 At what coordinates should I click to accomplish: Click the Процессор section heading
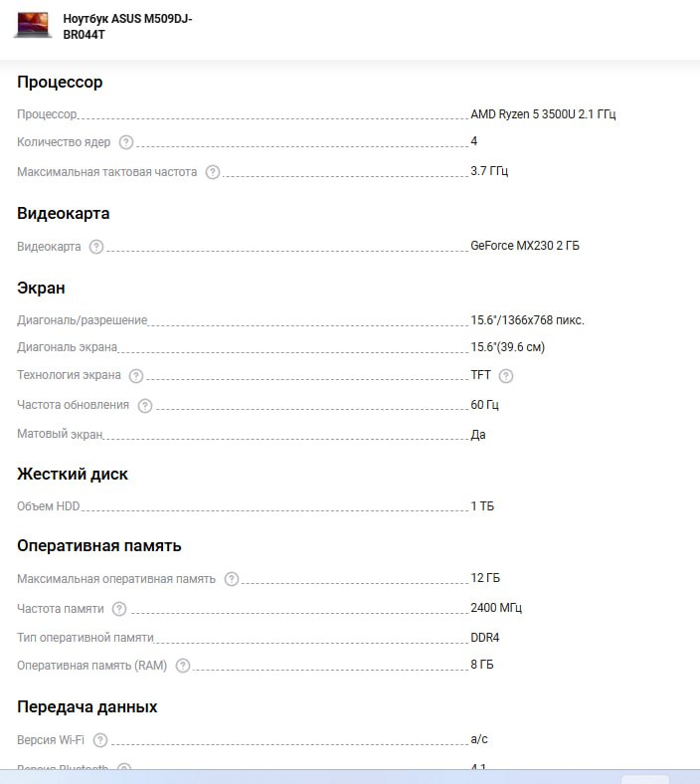tap(60, 83)
